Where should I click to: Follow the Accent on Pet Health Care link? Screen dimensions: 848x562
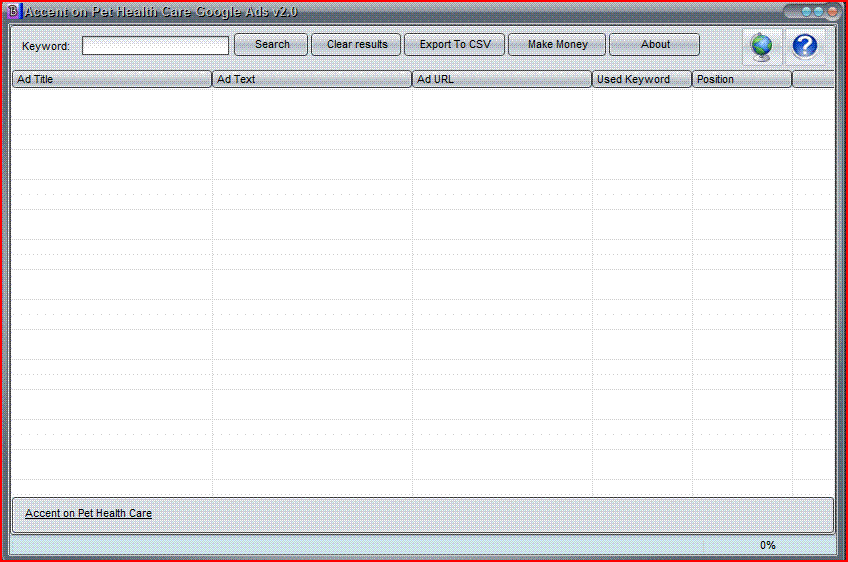coord(88,513)
